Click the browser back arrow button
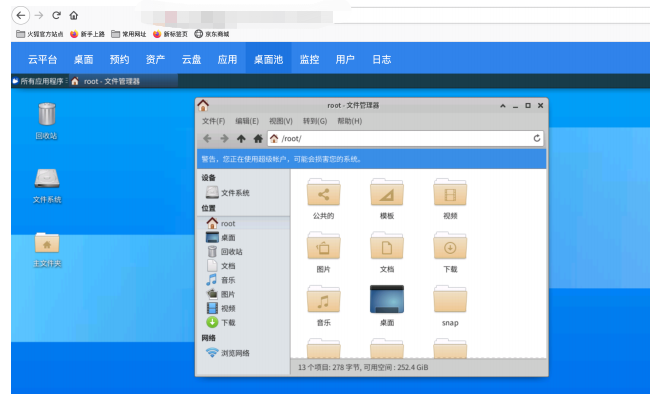 click(x=21, y=16)
